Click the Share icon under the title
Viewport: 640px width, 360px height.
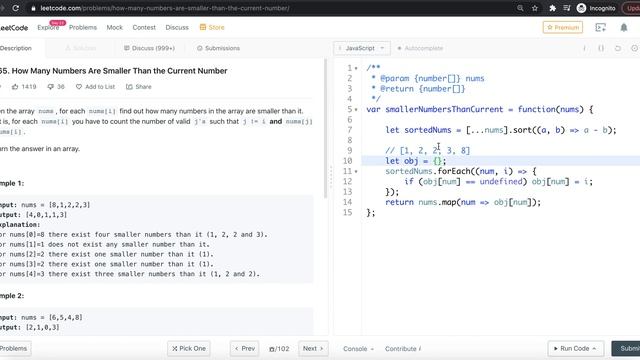(129, 87)
